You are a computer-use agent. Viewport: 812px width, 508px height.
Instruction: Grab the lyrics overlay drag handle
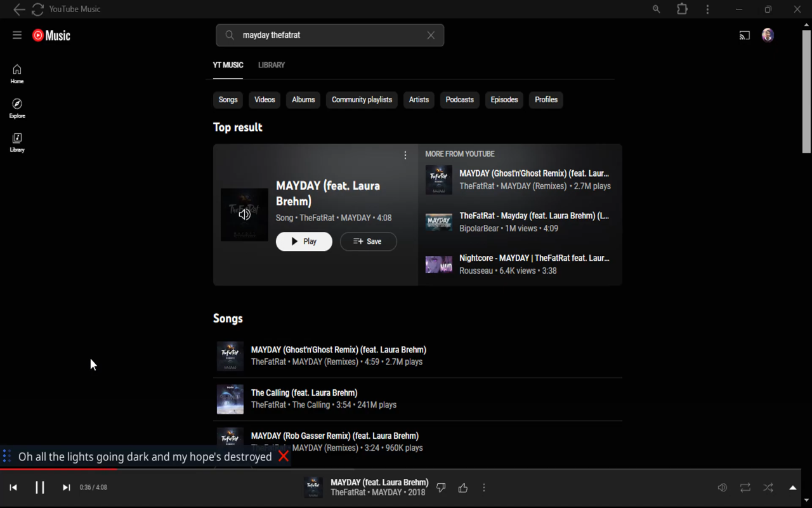point(6,457)
